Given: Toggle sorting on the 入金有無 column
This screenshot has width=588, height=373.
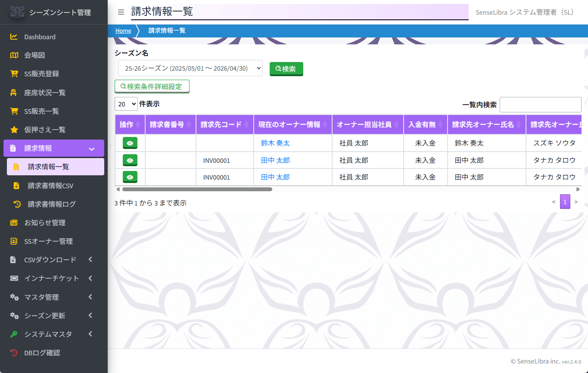Looking at the screenshot, I should [425, 124].
